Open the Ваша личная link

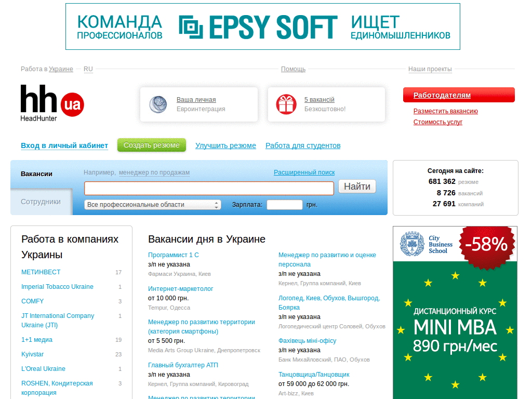coord(196,99)
